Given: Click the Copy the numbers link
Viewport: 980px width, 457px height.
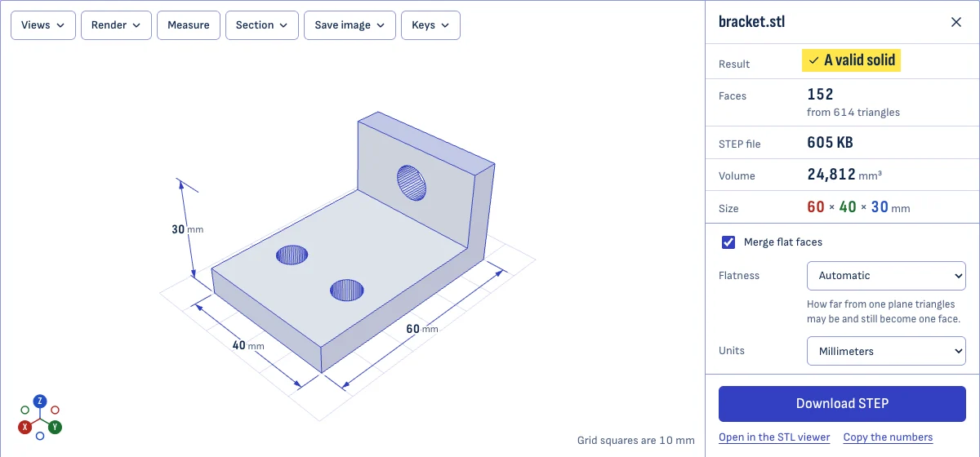Looking at the screenshot, I should (x=888, y=437).
